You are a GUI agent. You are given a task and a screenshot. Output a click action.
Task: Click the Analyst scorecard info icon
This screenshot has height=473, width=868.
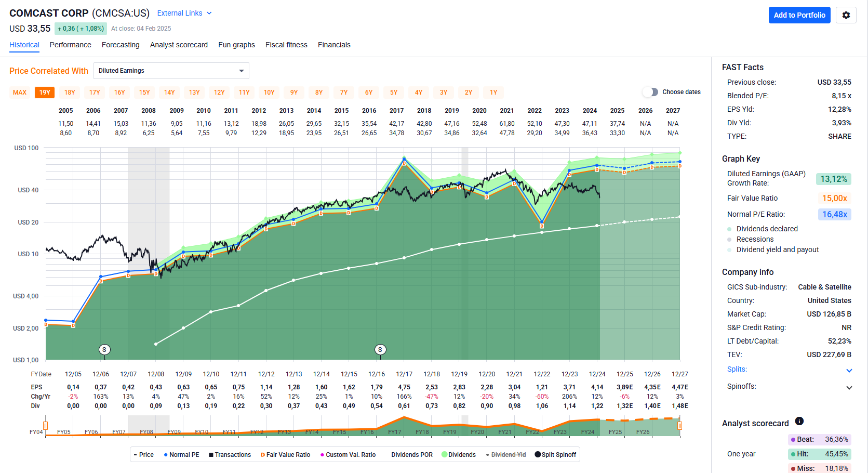pyautogui.click(x=799, y=421)
